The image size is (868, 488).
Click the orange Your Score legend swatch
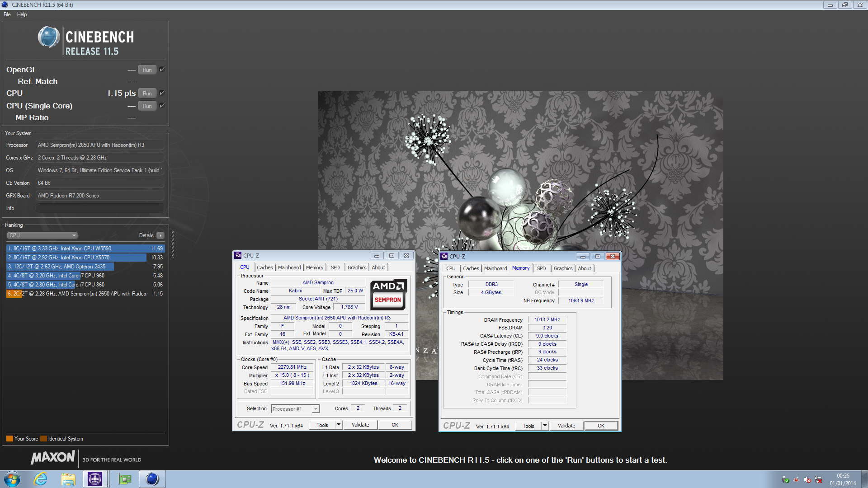click(9, 439)
